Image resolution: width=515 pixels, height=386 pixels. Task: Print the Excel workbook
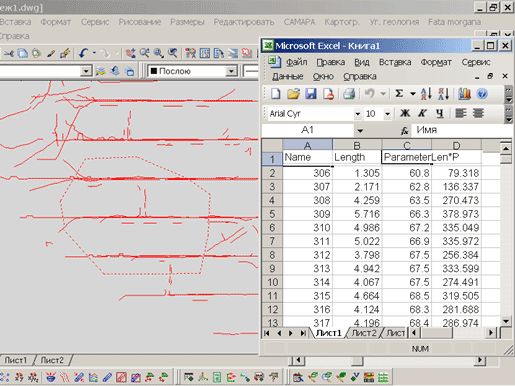(x=349, y=94)
